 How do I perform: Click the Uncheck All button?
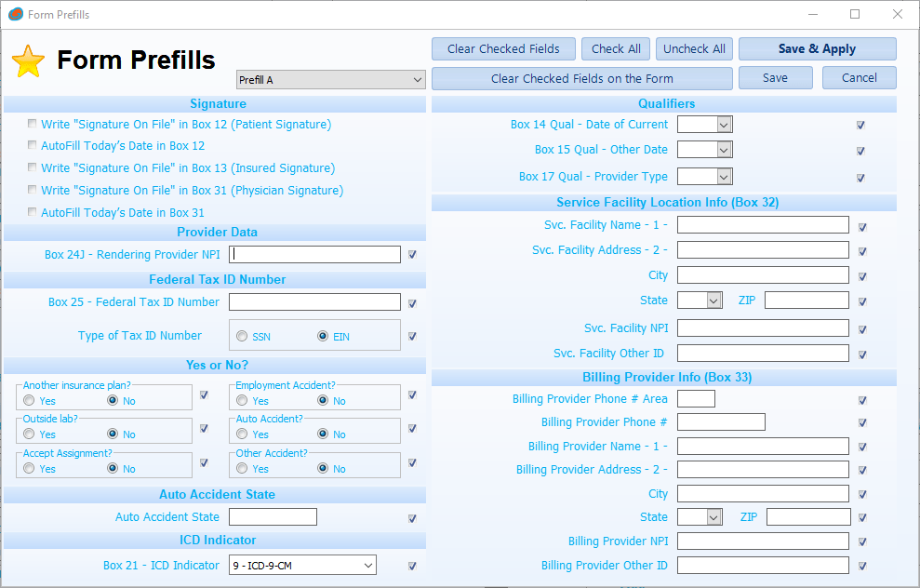[694, 48]
